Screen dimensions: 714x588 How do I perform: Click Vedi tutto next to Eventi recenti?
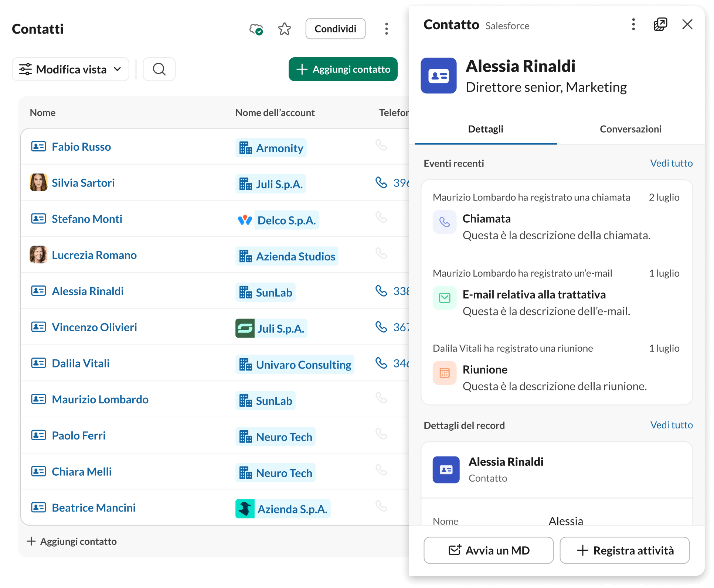click(671, 163)
